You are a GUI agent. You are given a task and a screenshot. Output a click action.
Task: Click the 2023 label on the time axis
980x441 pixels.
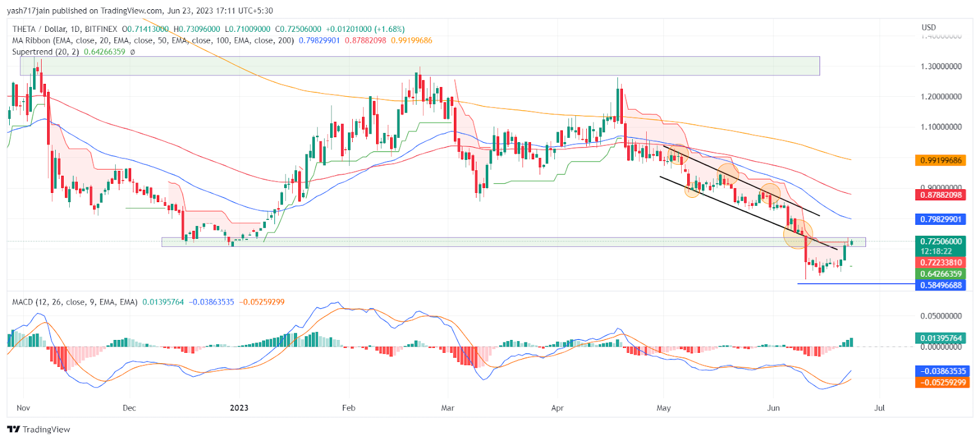(x=239, y=408)
